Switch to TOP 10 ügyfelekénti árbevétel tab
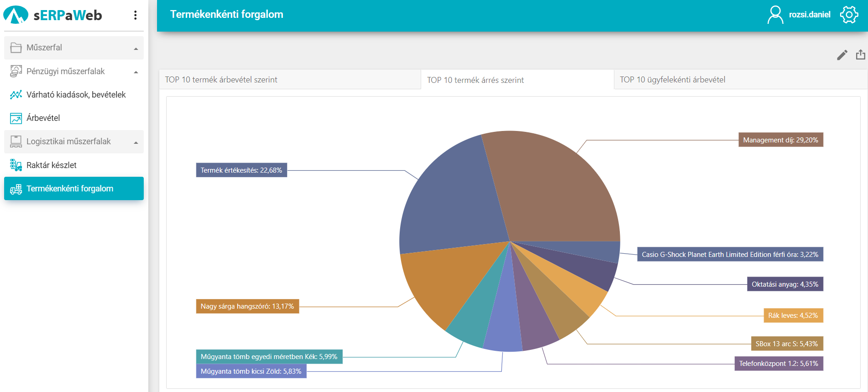Image resolution: width=868 pixels, height=392 pixels. (x=672, y=80)
